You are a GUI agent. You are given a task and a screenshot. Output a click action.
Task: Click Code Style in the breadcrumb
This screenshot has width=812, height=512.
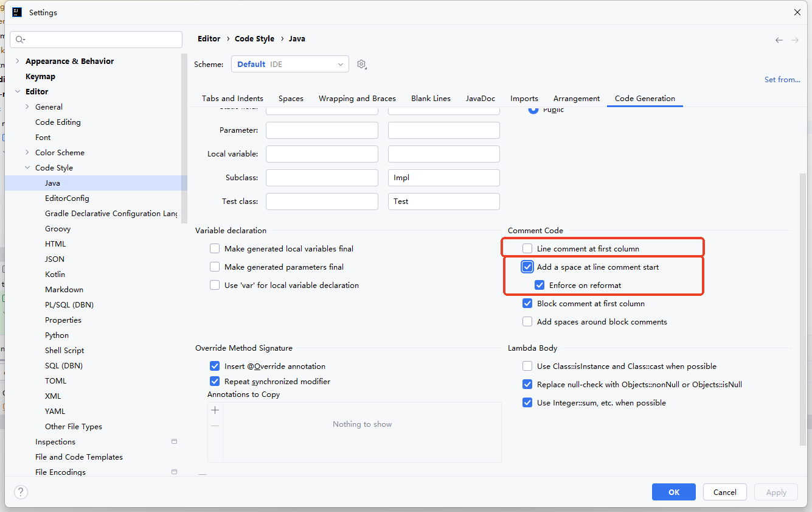click(x=254, y=38)
